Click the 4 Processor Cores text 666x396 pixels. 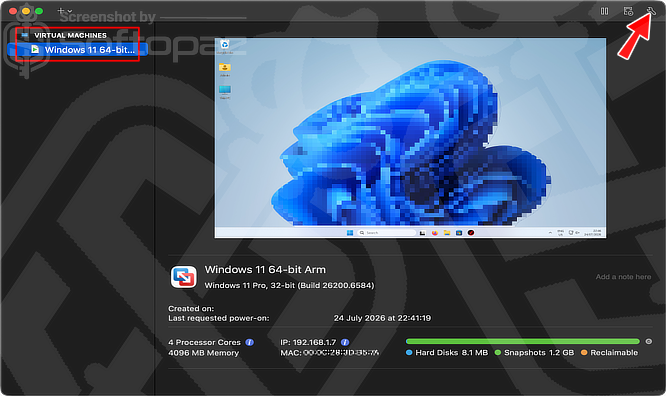pos(204,342)
